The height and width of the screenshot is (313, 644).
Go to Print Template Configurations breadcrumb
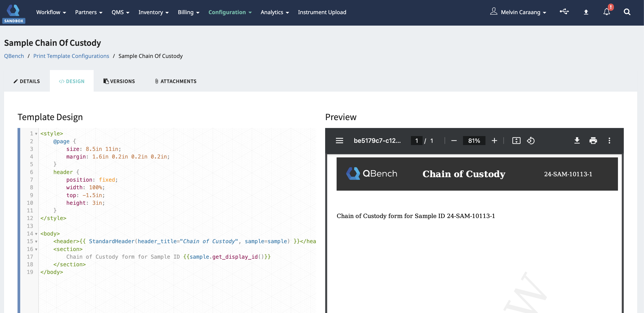[71, 56]
